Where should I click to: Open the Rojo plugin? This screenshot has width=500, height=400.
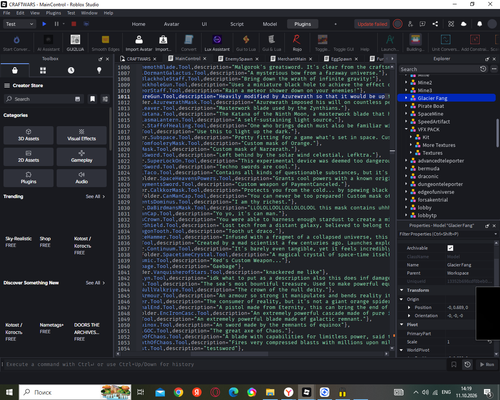click(297, 43)
